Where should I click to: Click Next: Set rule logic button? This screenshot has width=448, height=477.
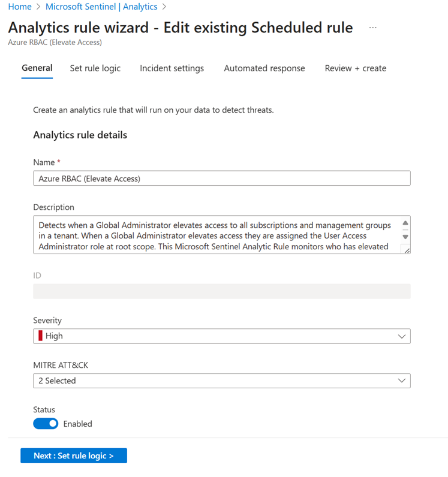74,456
